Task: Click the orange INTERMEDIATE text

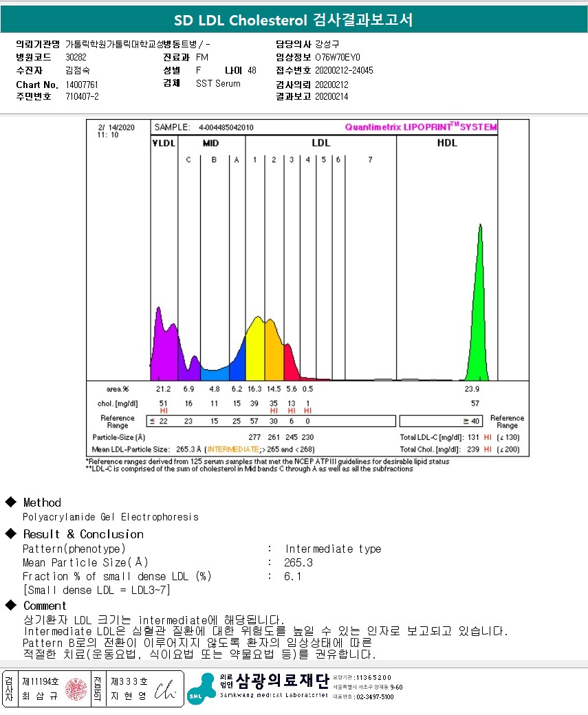Action: [233, 449]
